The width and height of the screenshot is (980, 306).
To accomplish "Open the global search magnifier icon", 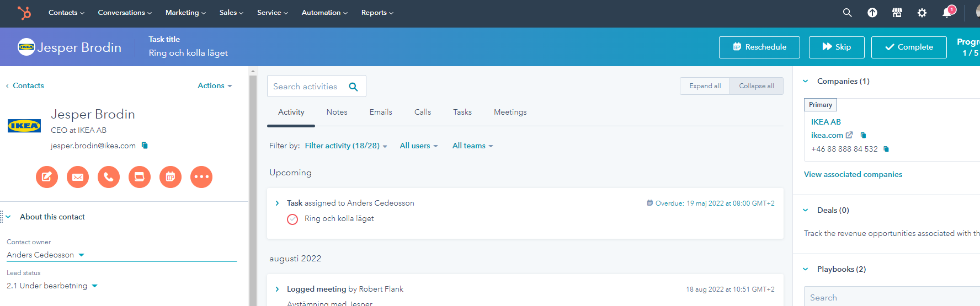I will pos(847,13).
